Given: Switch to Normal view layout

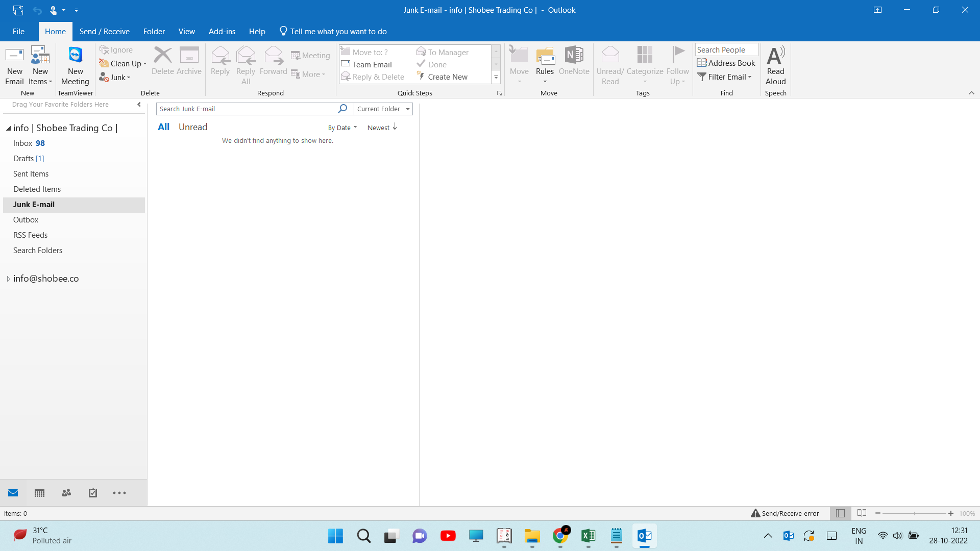Looking at the screenshot, I should (840, 513).
